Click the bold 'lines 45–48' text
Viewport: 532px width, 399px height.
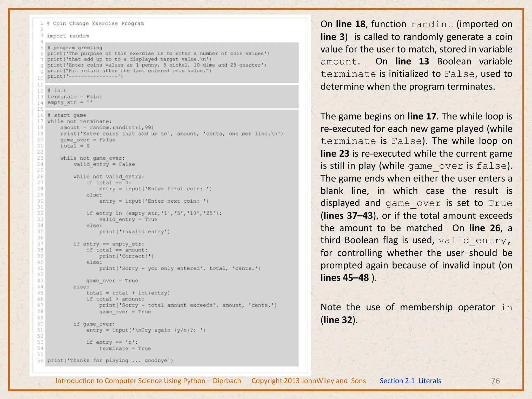[345, 278]
